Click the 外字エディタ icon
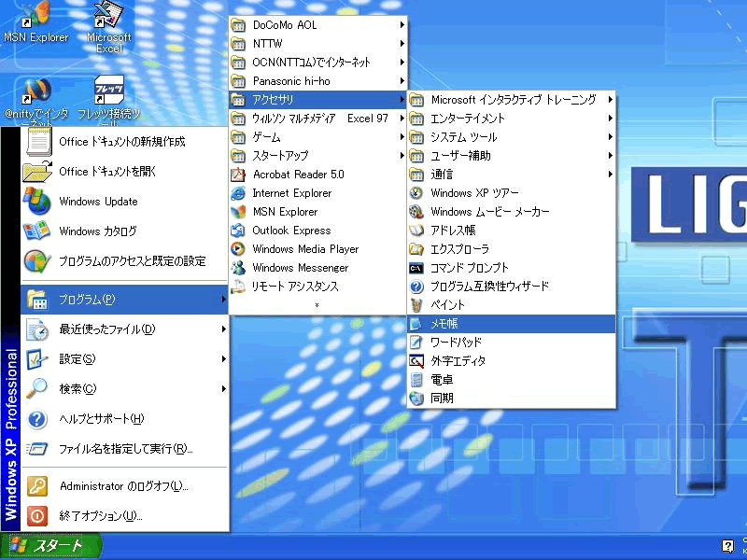747x560 pixels. point(416,361)
